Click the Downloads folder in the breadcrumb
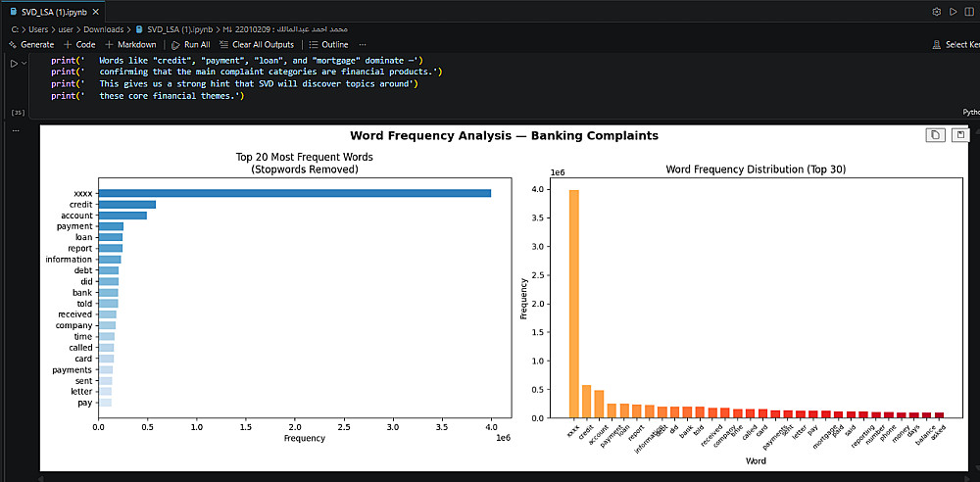 (104, 30)
